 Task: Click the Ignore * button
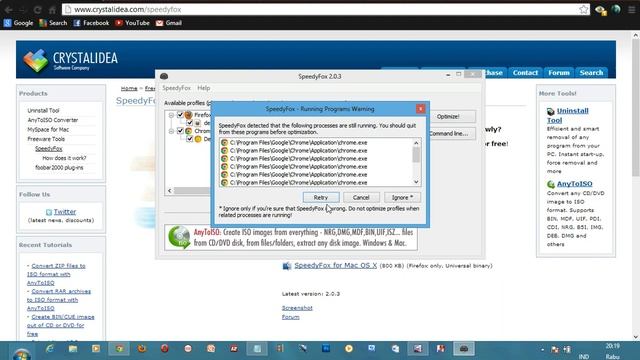[x=402, y=197]
